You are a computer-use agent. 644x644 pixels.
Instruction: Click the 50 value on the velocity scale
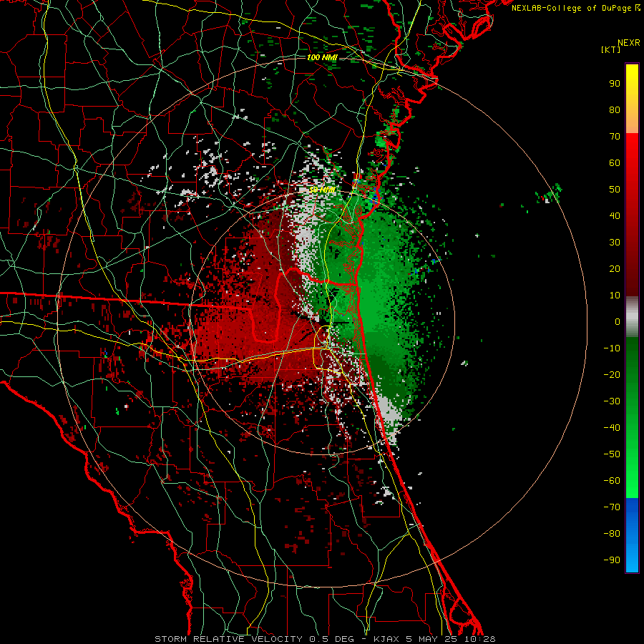615,190
